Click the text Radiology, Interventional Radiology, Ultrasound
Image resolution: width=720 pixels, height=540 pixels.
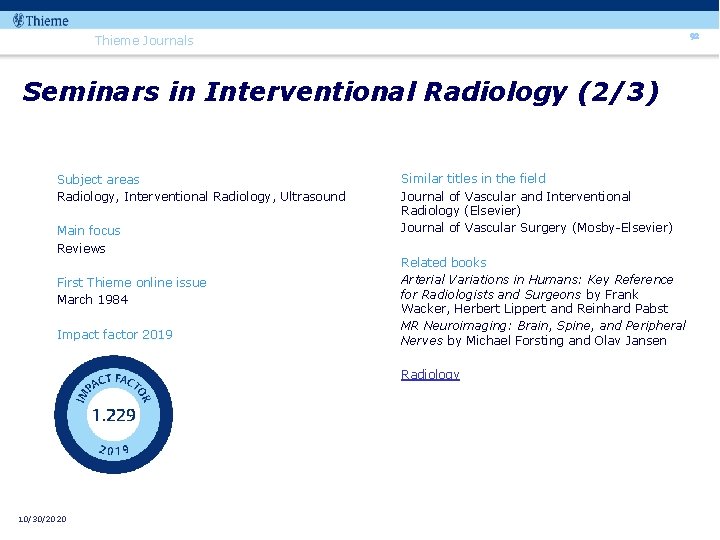[201, 197]
